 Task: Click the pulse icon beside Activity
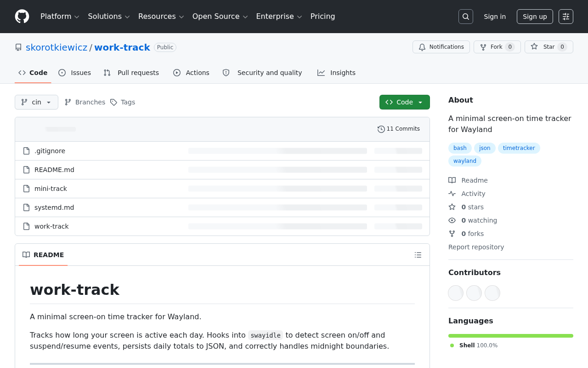452,194
